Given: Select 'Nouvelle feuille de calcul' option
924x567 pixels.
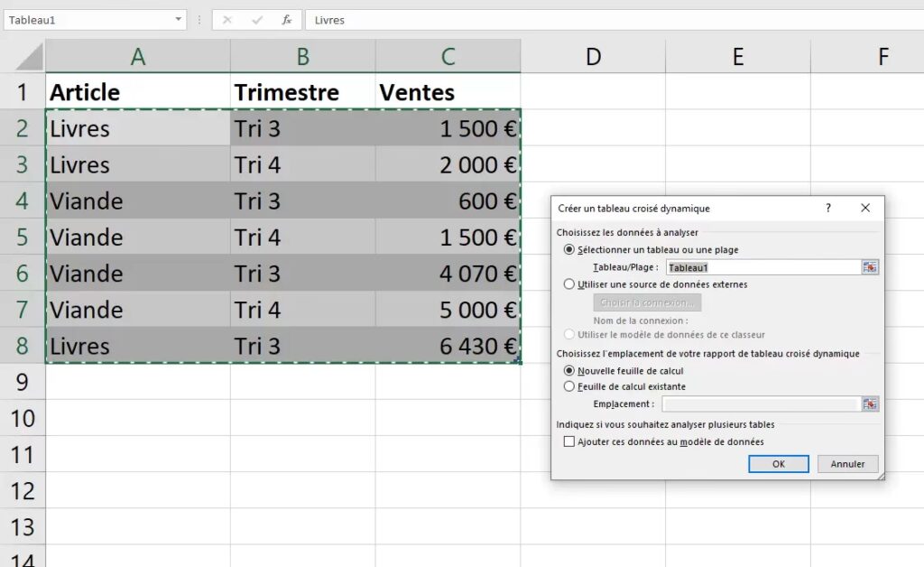Looking at the screenshot, I should pos(569,371).
